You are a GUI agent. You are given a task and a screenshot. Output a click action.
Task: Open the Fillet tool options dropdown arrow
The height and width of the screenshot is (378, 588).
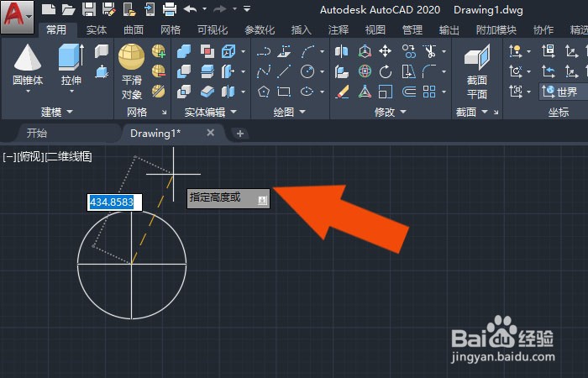click(444, 71)
